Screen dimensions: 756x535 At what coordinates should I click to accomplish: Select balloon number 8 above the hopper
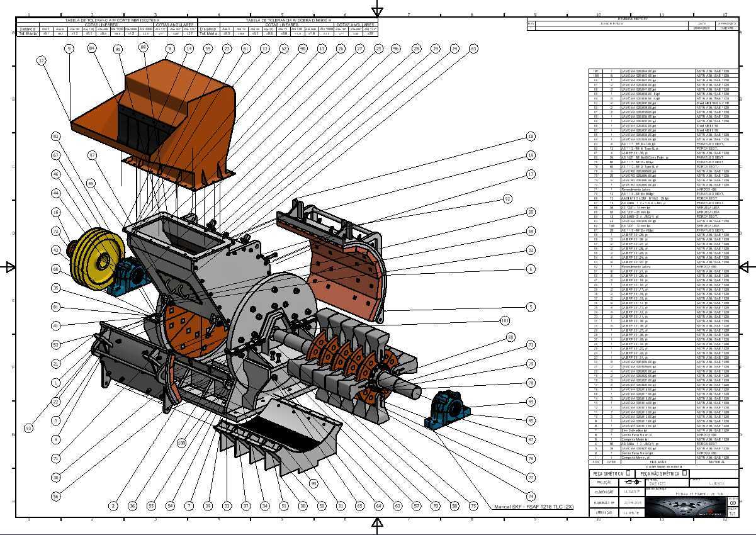(x=170, y=48)
